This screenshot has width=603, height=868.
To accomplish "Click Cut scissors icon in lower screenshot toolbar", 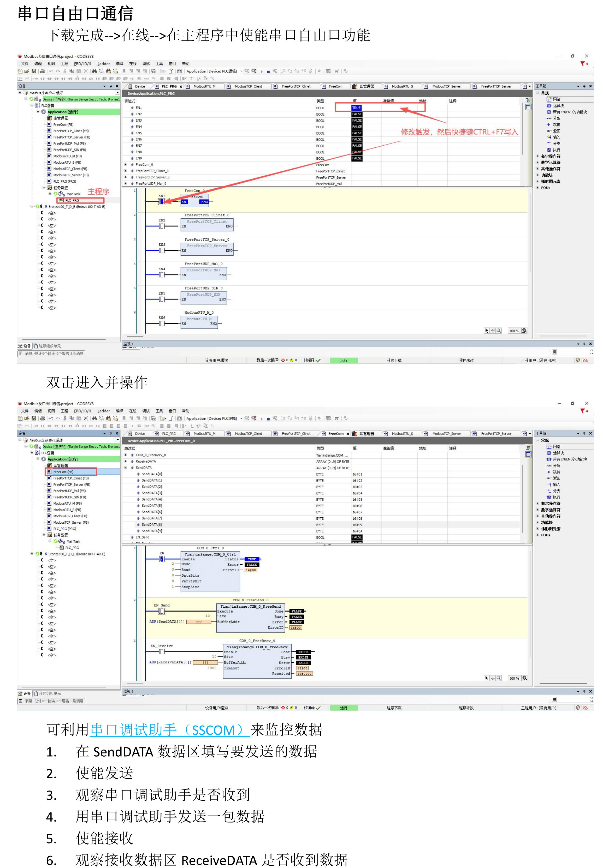I will [65, 418].
